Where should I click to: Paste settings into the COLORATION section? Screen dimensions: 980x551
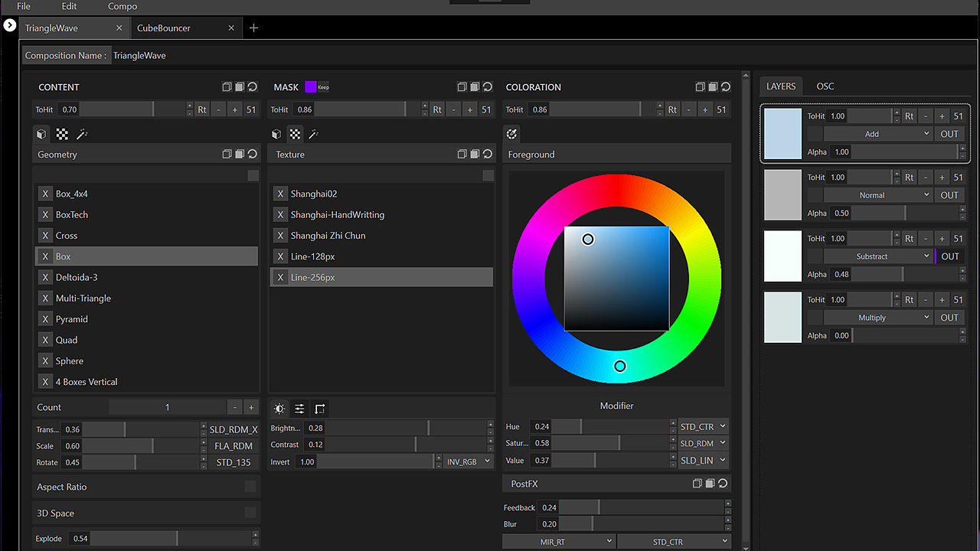coord(713,87)
